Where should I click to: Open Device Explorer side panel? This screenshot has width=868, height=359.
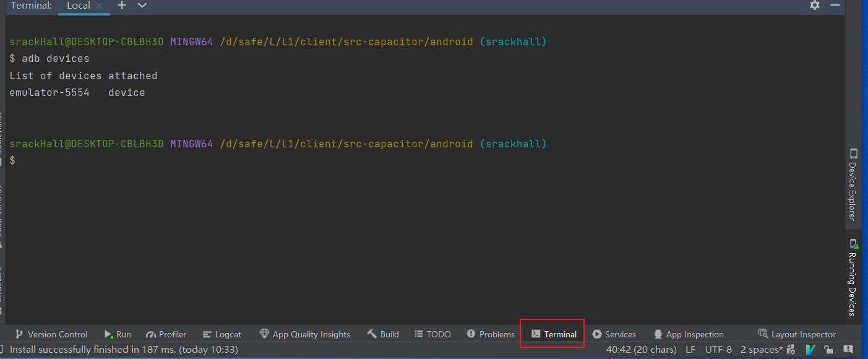click(x=853, y=184)
